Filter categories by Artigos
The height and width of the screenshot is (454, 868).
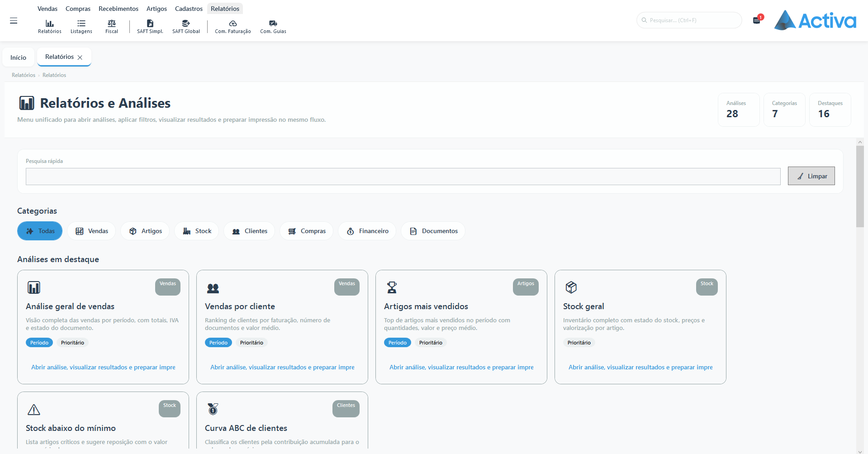pos(145,231)
